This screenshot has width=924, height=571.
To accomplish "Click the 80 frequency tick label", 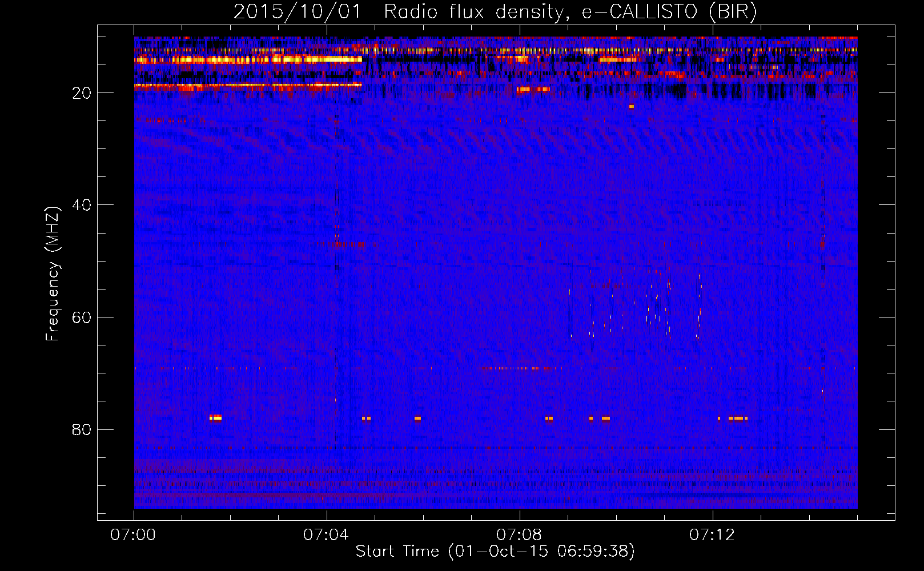I will tap(82, 429).
